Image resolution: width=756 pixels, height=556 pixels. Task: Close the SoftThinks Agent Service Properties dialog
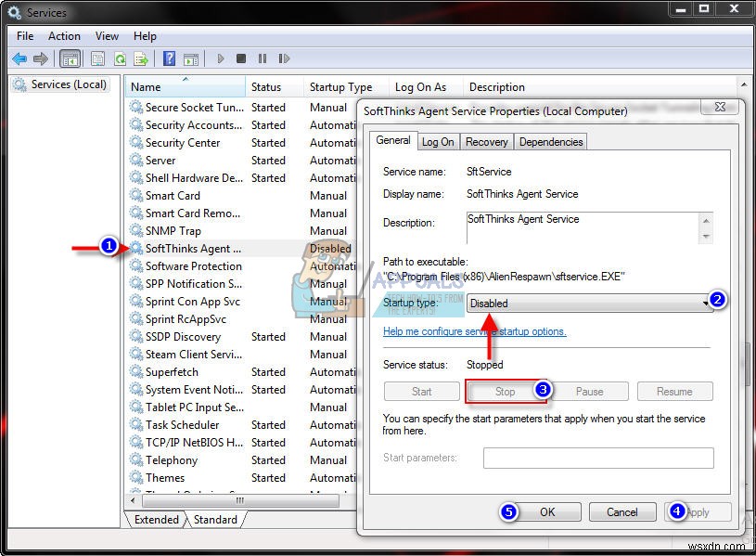[x=719, y=107]
